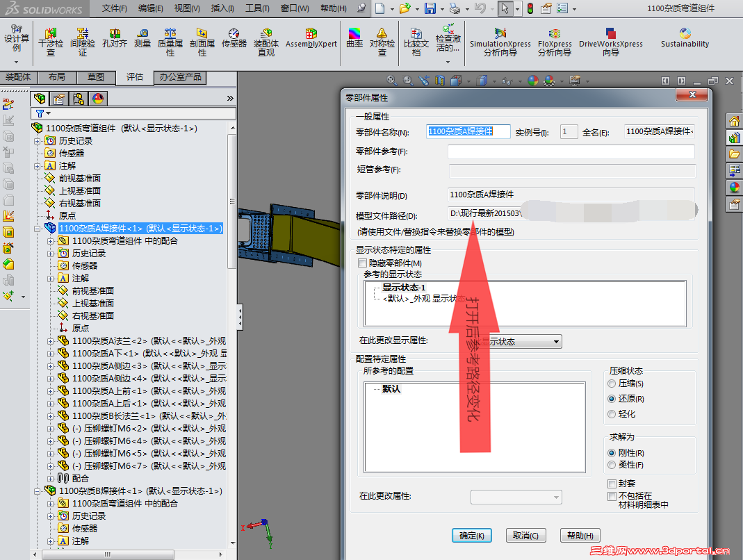
Task: Open the 间隙验证 clearance verification tool
Action: pos(83,42)
